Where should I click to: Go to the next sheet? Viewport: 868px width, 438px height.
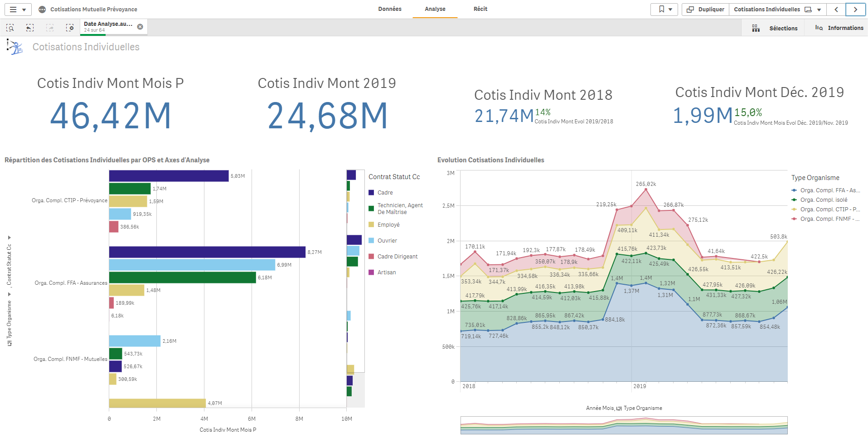[x=855, y=9]
